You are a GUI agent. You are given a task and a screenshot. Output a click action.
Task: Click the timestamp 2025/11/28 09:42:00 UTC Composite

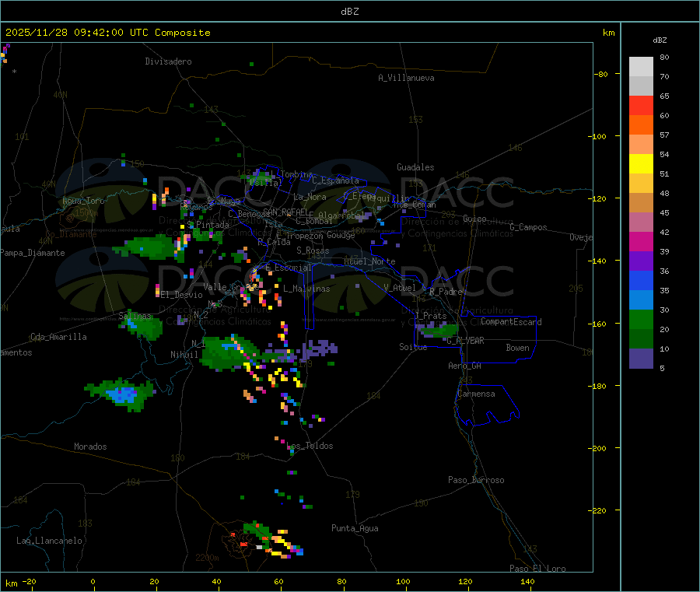click(107, 33)
